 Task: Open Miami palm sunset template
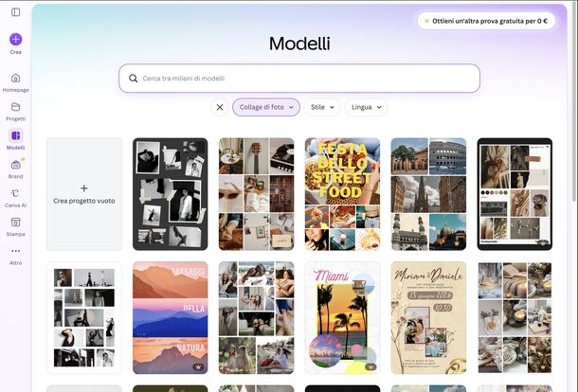click(342, 317)
